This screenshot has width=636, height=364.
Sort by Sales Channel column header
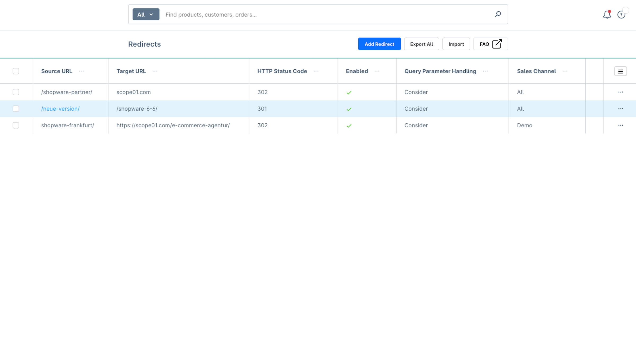536,71
